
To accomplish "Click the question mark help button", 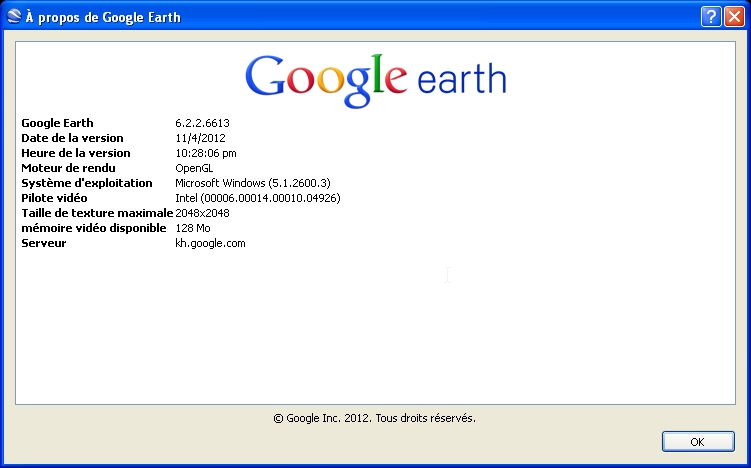I will coord(710,17).
